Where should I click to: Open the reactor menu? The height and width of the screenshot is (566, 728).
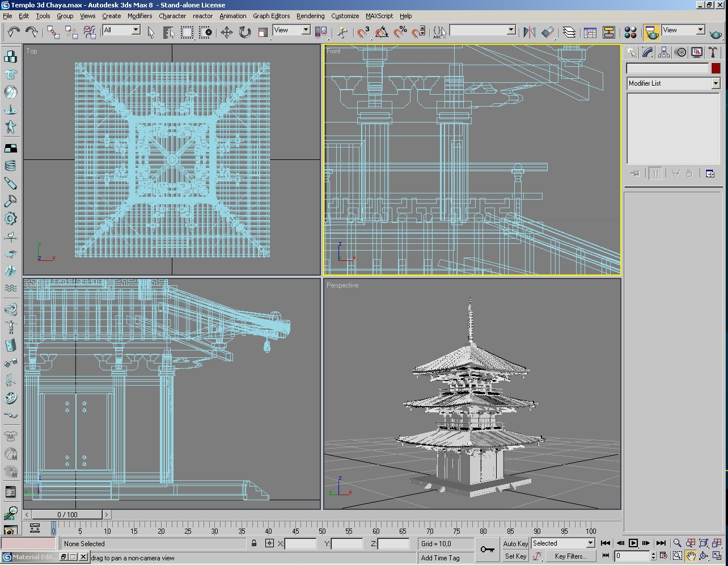[x=202, y=16]
